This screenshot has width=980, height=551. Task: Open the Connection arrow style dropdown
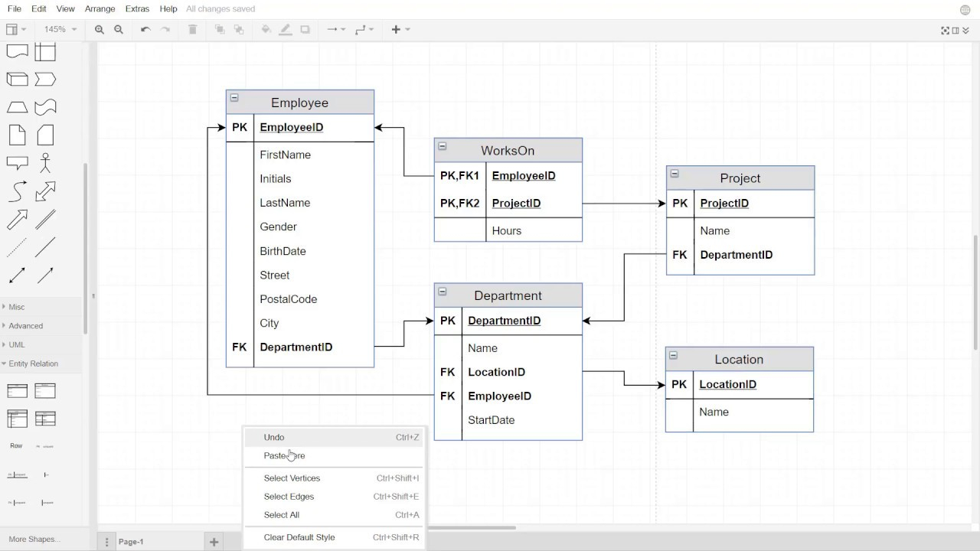(336, 30)
